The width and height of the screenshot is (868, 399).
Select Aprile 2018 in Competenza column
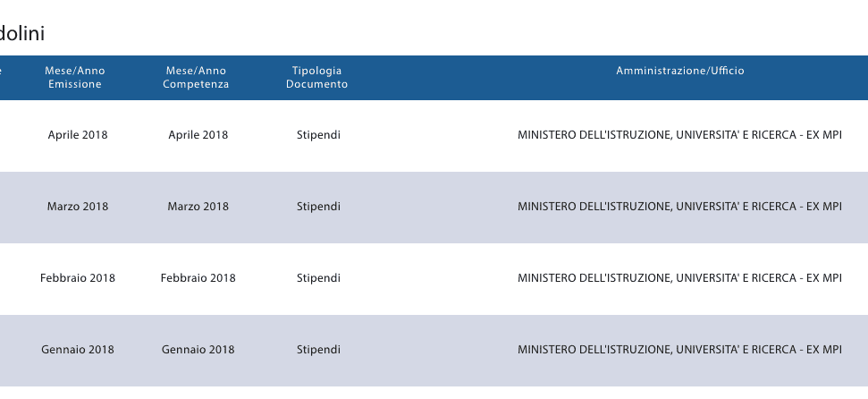tap(198, 135)
